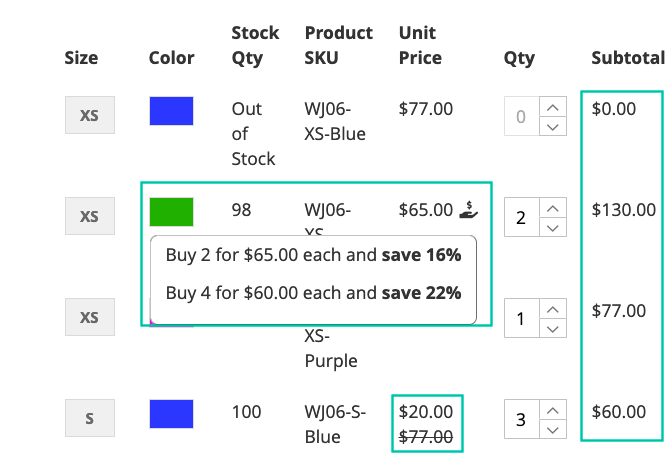Decrease quantity for the XS-Purple row
This screenshot has width=672, height=460.
pos(553,328)
